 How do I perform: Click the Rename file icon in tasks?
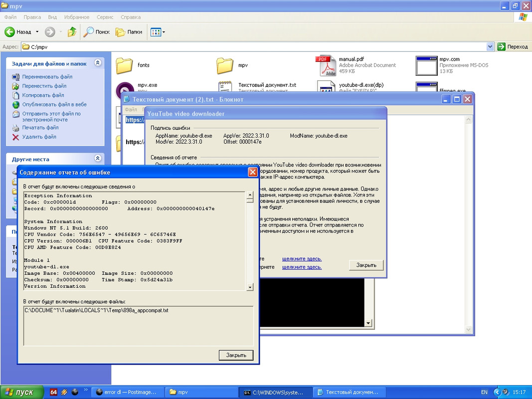pos(15,77)
